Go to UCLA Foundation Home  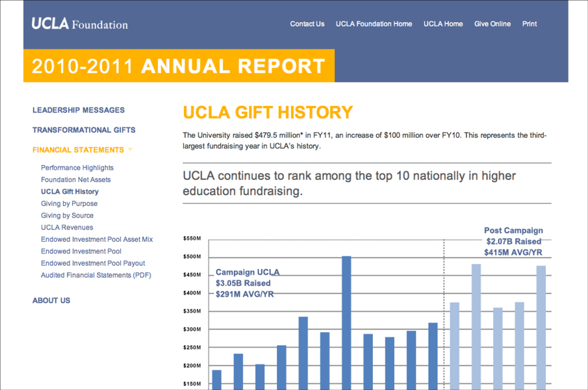coord(373,24)
